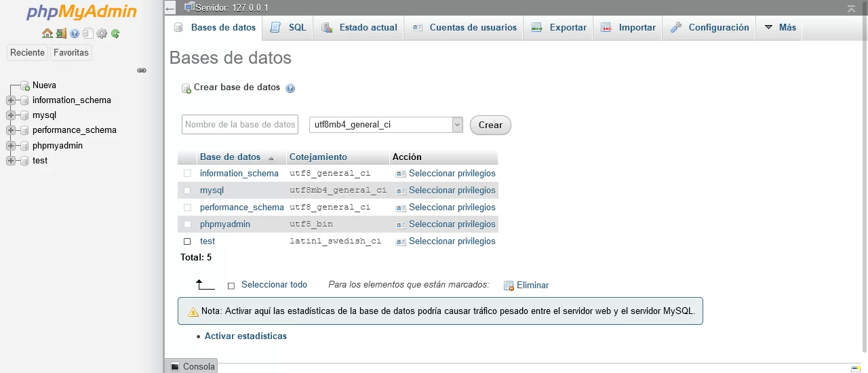868x373 pixels.
Task: Open the Estado actual tab
Action: click(x=359, y=28)
